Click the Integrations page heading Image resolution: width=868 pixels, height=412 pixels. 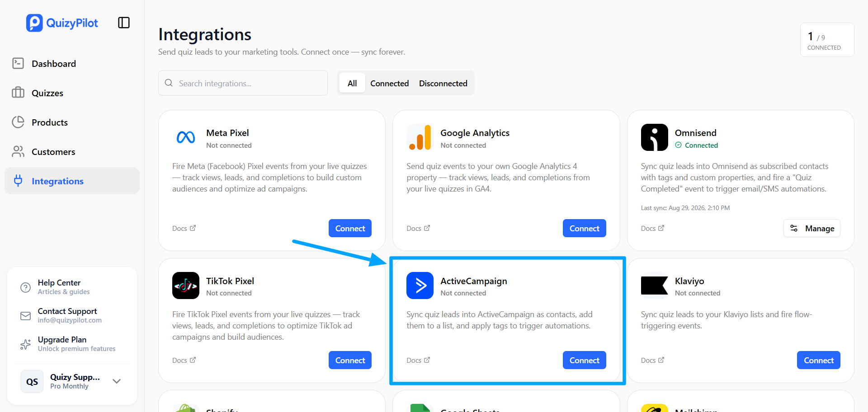[x=205, y=34]
